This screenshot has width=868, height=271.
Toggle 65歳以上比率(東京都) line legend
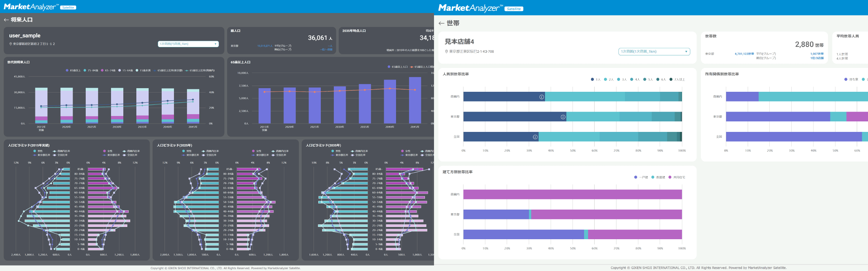[168, 70]
